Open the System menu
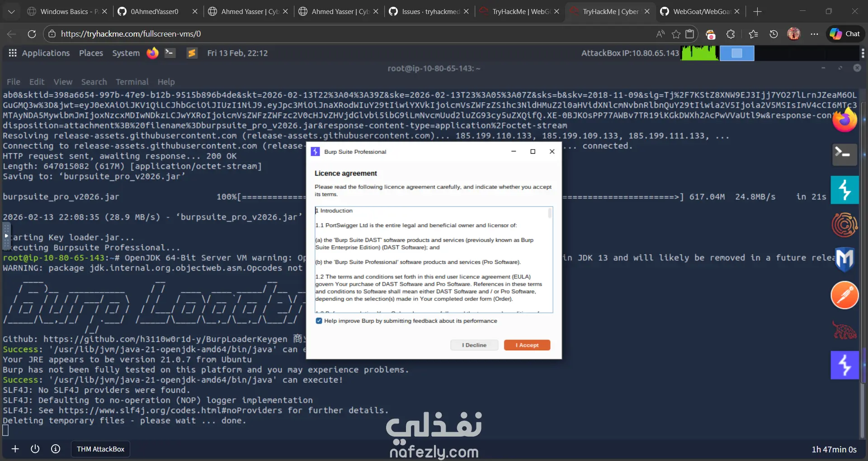Viewport: 868px width, 461px height. pyautogui.click(x=126, y=53)
